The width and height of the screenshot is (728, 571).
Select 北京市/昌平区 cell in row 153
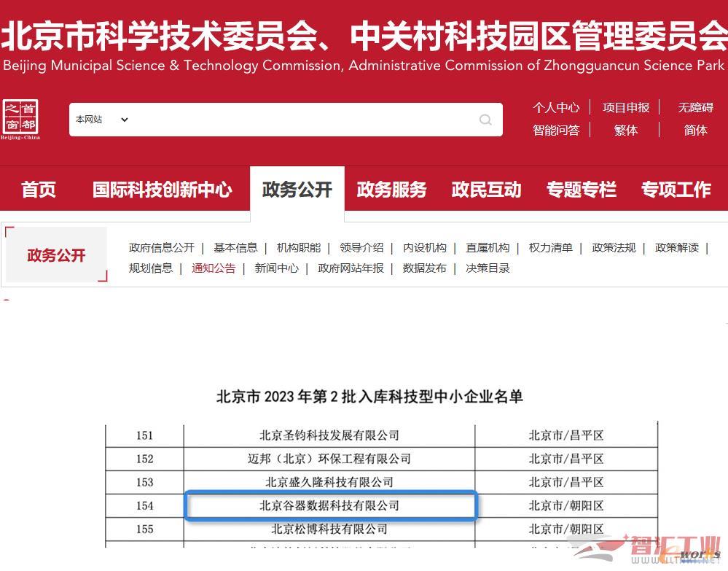(x=566, y=482)
